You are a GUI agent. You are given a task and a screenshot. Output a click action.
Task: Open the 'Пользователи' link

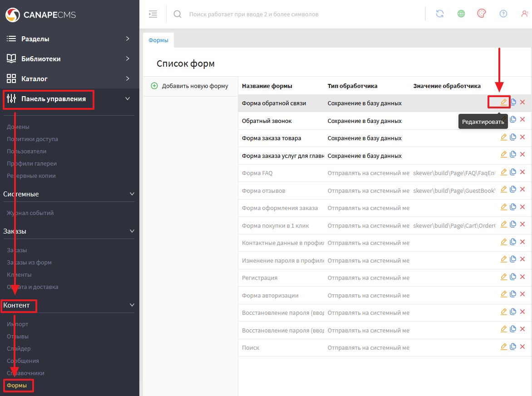coord(26,152)
